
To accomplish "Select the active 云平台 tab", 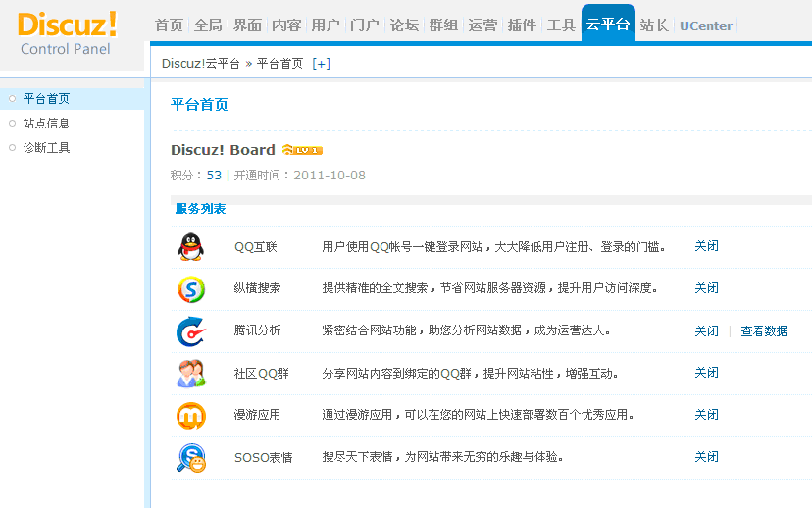I will (x=608, y=24).
